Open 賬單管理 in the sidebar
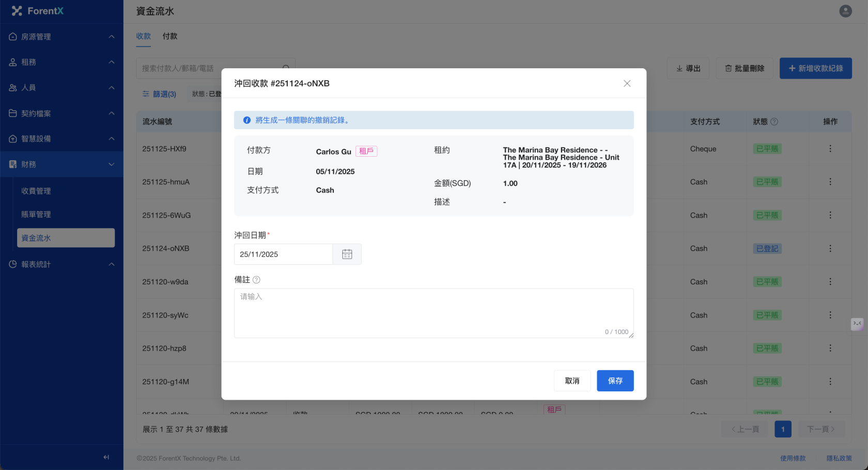The width and height of the screenshot is (868, 470). click(x=36, y=215)
